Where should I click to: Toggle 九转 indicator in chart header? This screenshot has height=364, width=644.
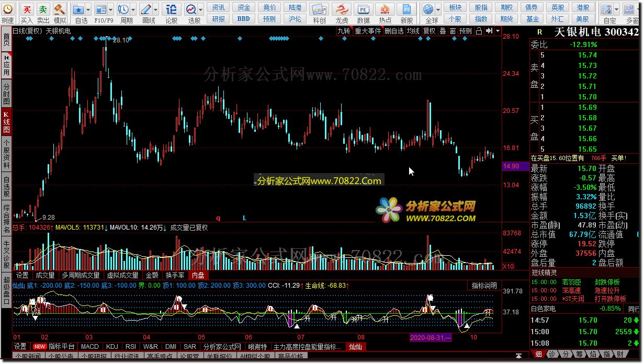coord(344,31)
